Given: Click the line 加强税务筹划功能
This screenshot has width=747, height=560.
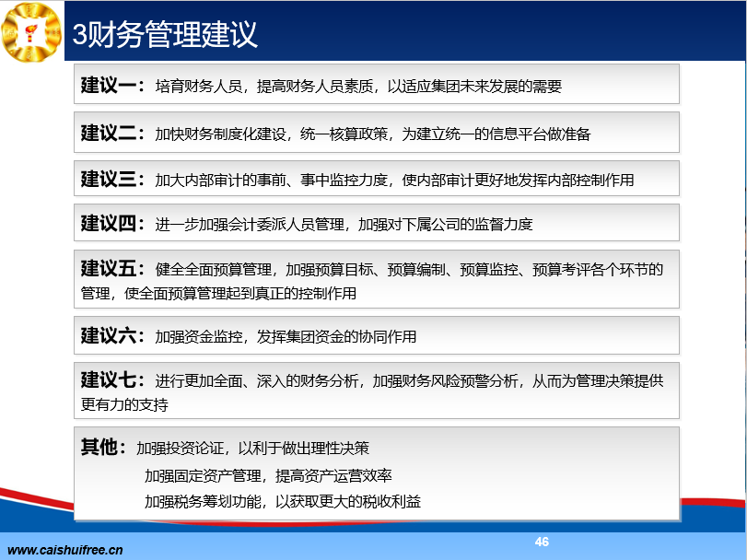Looking at the screenshot, I should pyautogui.click(x=283, y=501).
